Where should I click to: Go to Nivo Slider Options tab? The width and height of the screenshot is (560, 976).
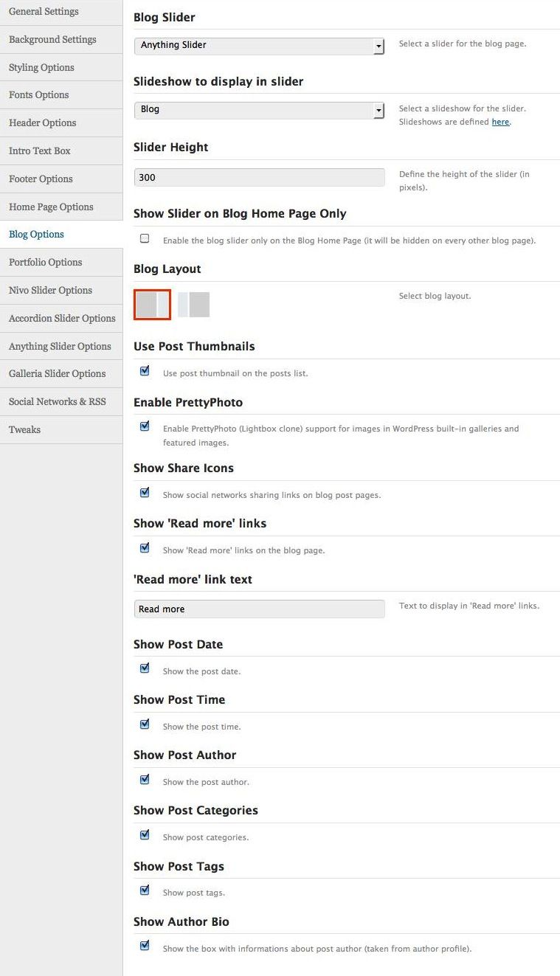pos(50,290)
